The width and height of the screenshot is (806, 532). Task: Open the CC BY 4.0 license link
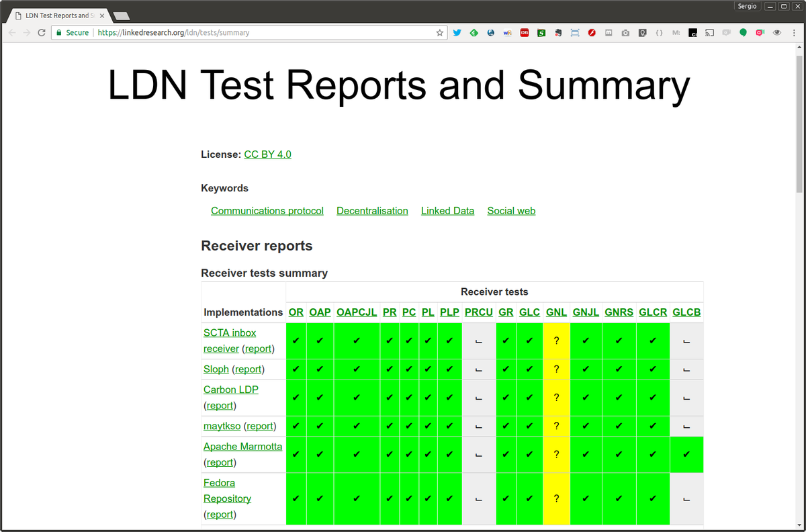click(267, 154)
